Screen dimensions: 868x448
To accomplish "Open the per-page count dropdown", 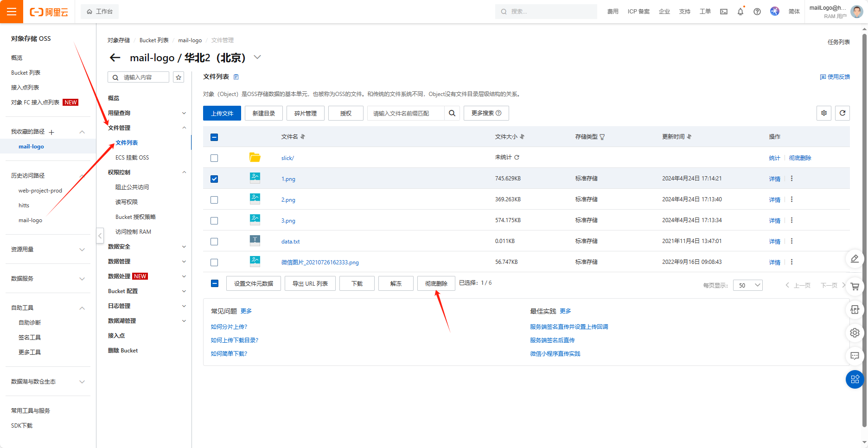I will pos(747,285).
